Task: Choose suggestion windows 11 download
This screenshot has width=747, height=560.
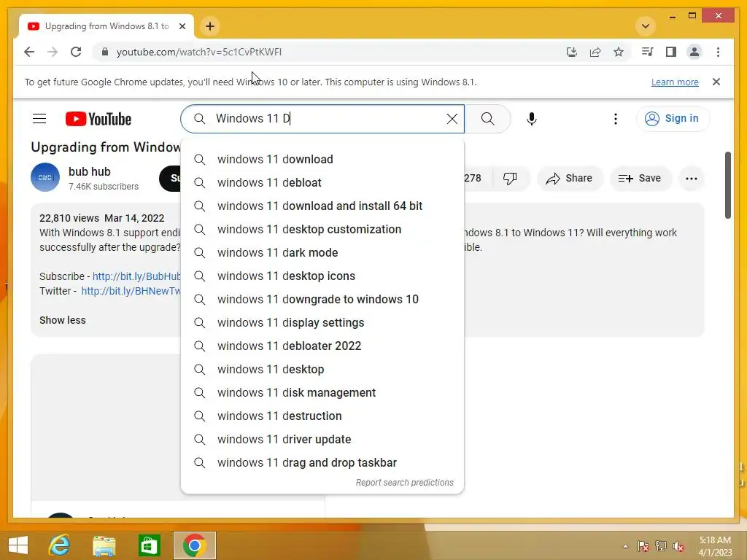Action: [x=322, y=159]
